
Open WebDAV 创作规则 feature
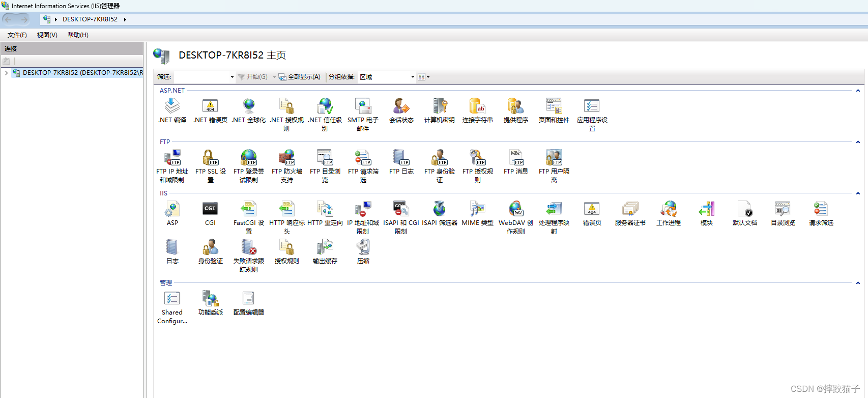click(516, 217)
